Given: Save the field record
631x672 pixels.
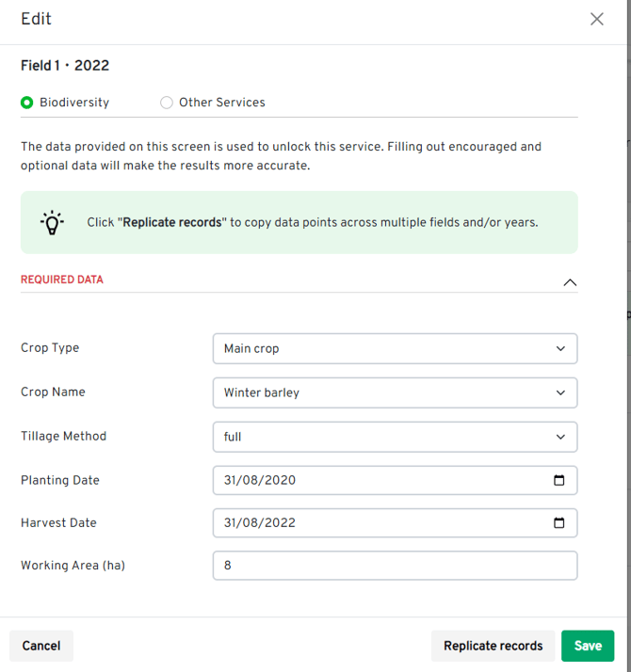Looking at the screenshot, I should (x=588, y=646).
